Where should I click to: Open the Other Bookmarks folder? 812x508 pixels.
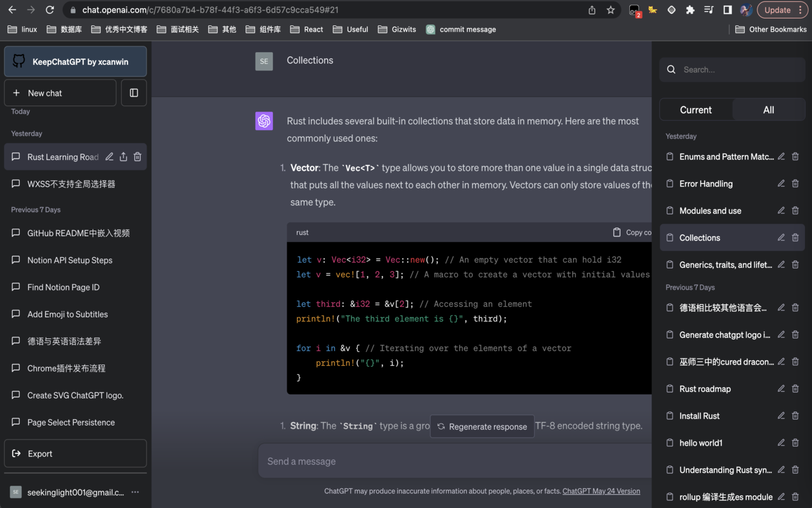click(x=771, y=29)
